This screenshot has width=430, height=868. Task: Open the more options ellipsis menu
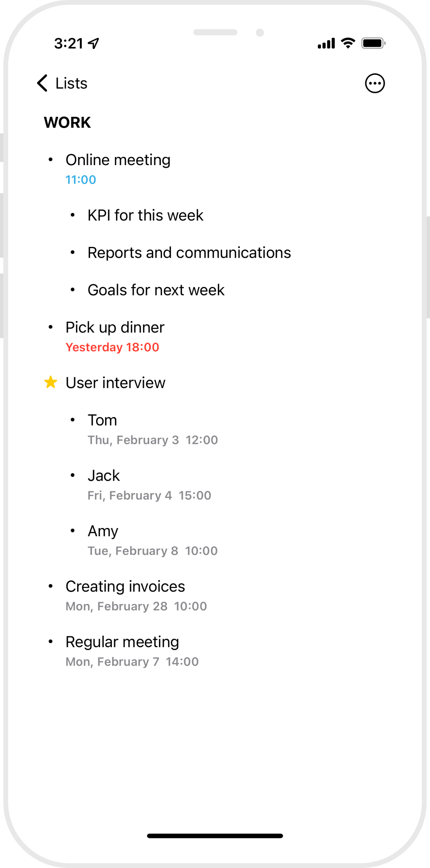[375, 83]
